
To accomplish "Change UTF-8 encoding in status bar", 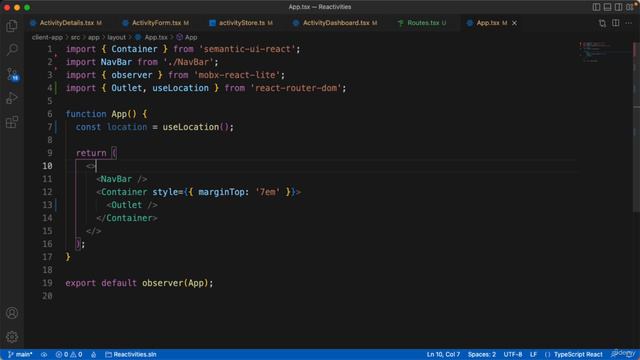I will point(513,354).
